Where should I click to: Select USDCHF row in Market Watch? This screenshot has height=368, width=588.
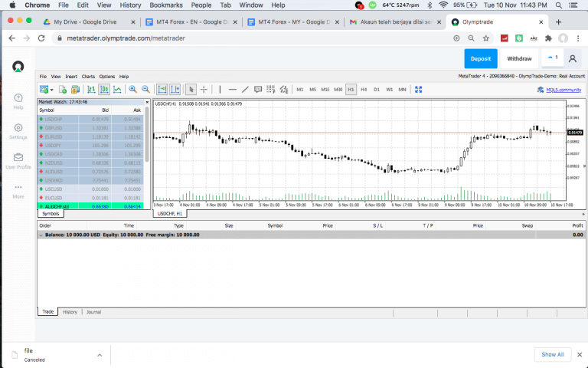pyautogui.click(x=90, y=119)
